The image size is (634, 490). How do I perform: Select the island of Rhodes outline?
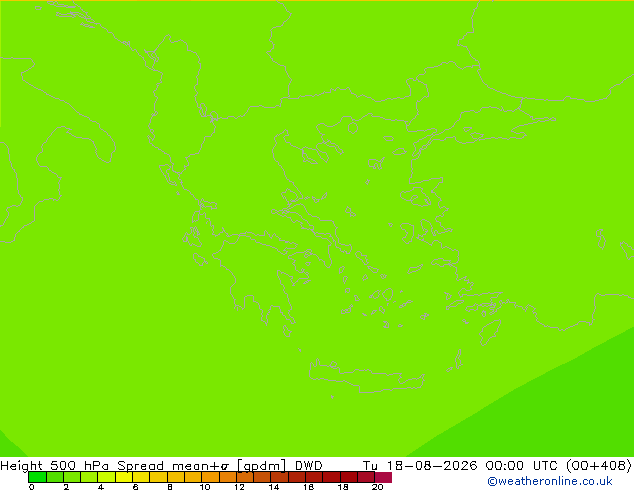490,333
